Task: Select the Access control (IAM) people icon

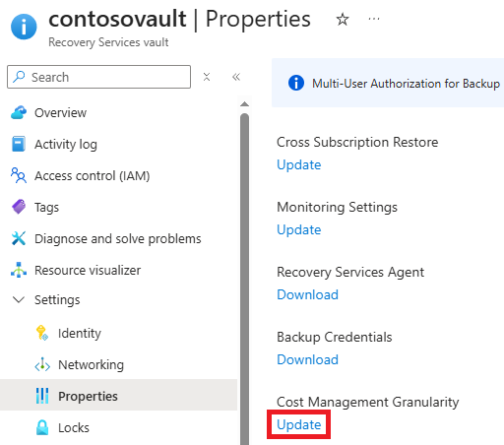Action: (19, 175)
